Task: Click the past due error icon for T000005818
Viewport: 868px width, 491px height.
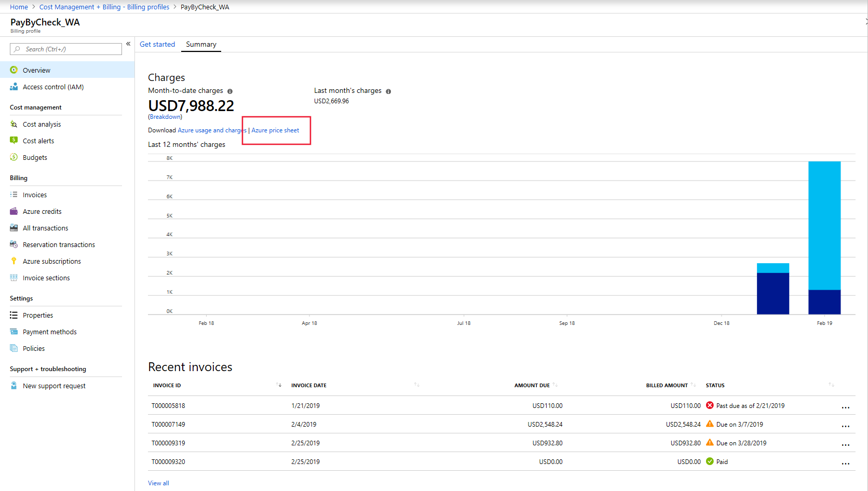Action: click(x=710, y=405)
